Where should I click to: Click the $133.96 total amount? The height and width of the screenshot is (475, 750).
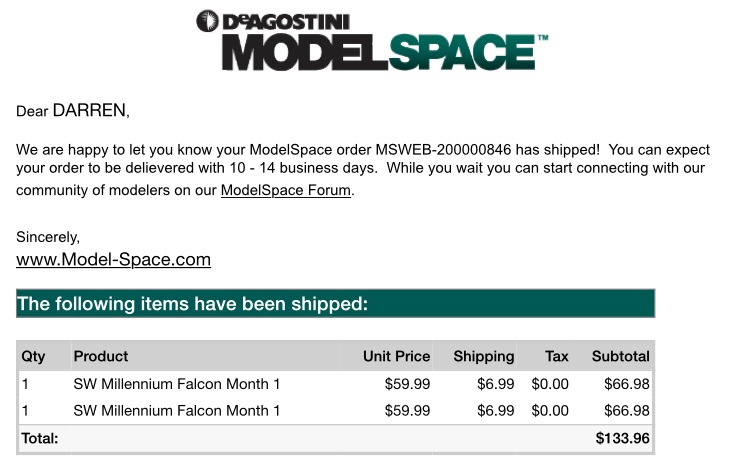(x=622, y=438)
